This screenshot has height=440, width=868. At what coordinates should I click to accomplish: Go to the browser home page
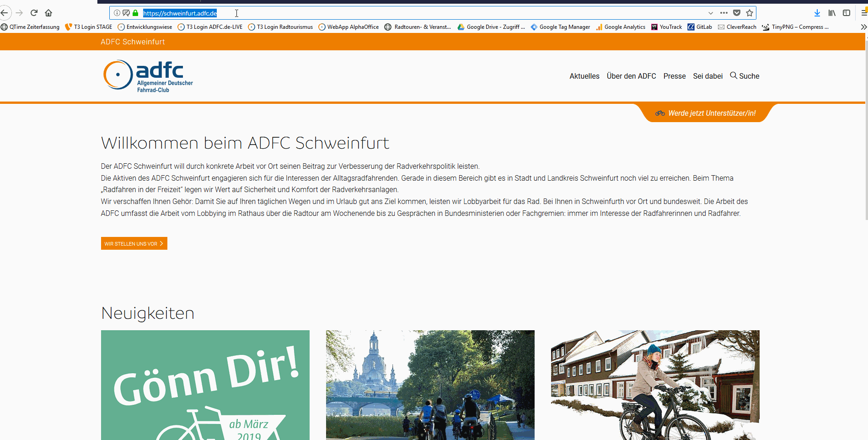pyautogui.click(x=48, y=13)
